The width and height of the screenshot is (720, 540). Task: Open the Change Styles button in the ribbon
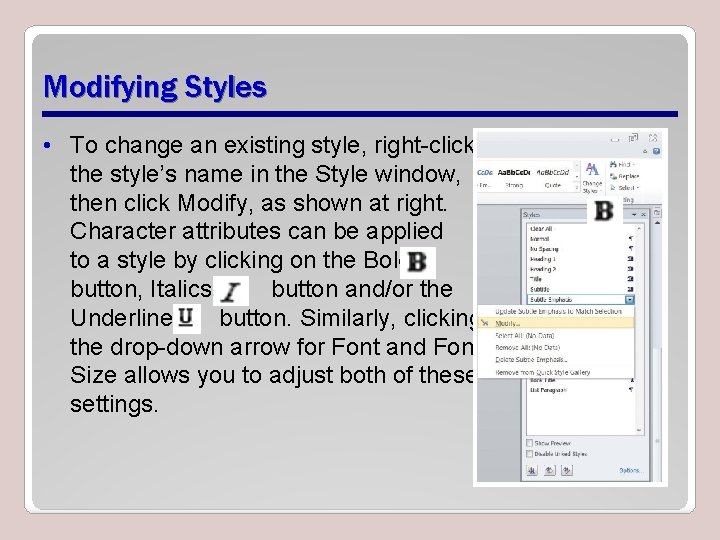(x=592, y=177)
